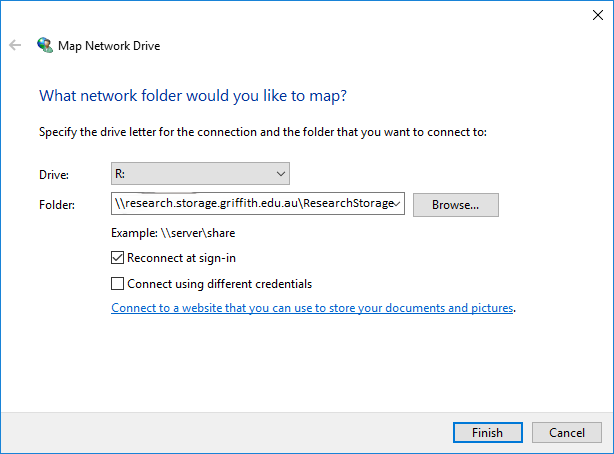Click the Example: \\server\share hint text
Screen dimensions: 614x454
[173, 232]
